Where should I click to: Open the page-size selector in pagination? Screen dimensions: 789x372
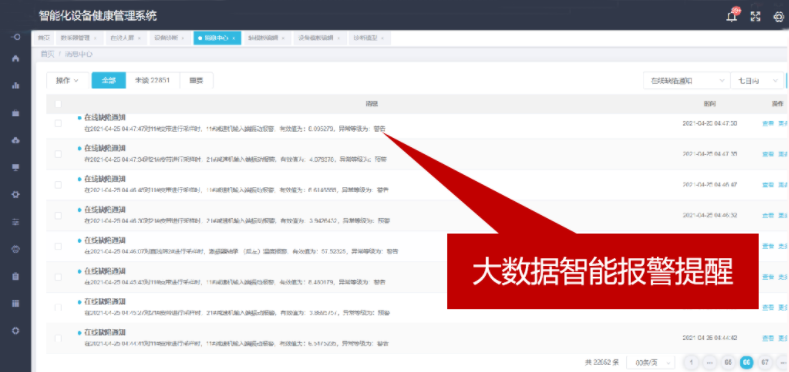pos(651,362)
